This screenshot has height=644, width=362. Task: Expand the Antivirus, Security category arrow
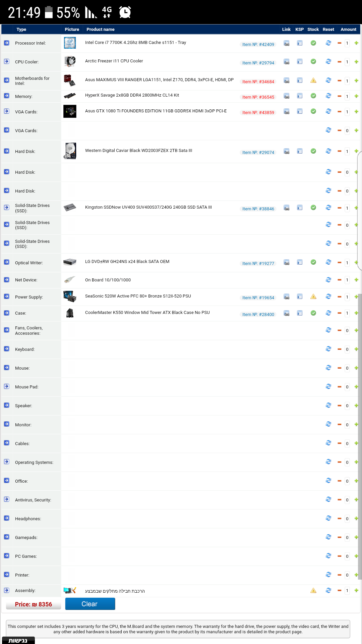(7, 499)
